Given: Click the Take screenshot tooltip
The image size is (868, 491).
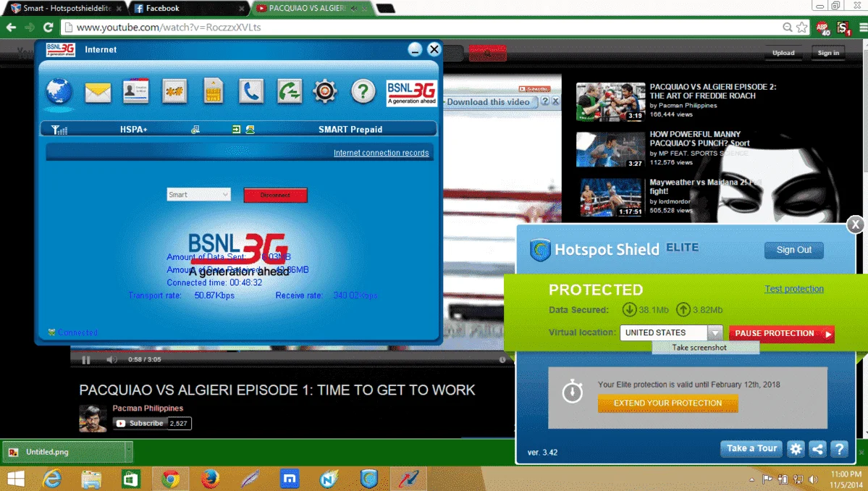Looking at the screenshot, I should tap(705, 348).
